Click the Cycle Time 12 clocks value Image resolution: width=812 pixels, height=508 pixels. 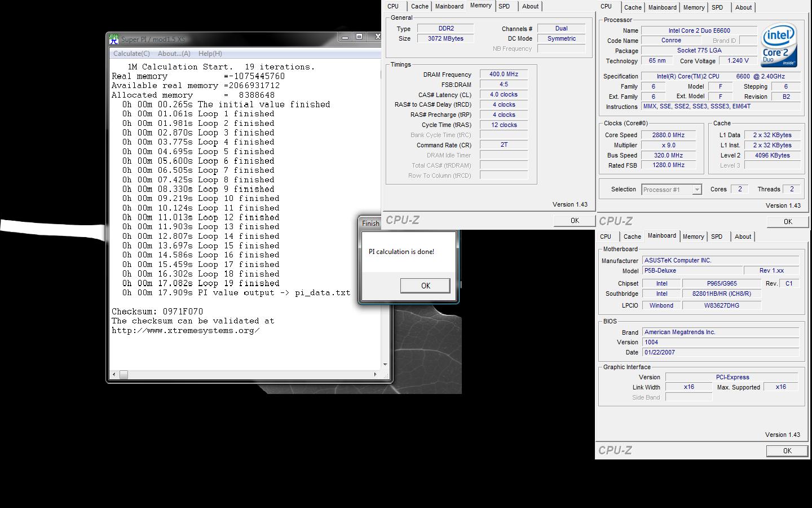click(x=504, y=125)
